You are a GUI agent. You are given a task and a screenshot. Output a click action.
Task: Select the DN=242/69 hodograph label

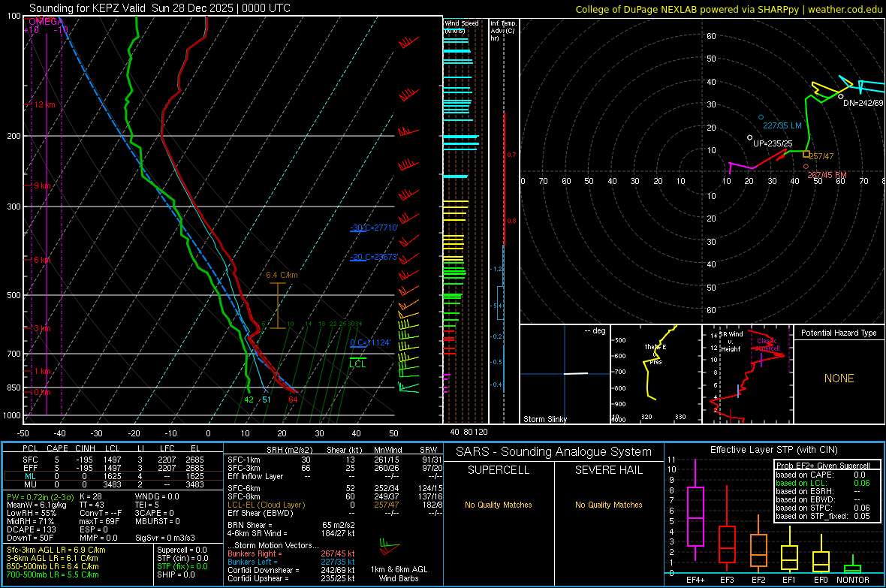click(x=863, y=103)
